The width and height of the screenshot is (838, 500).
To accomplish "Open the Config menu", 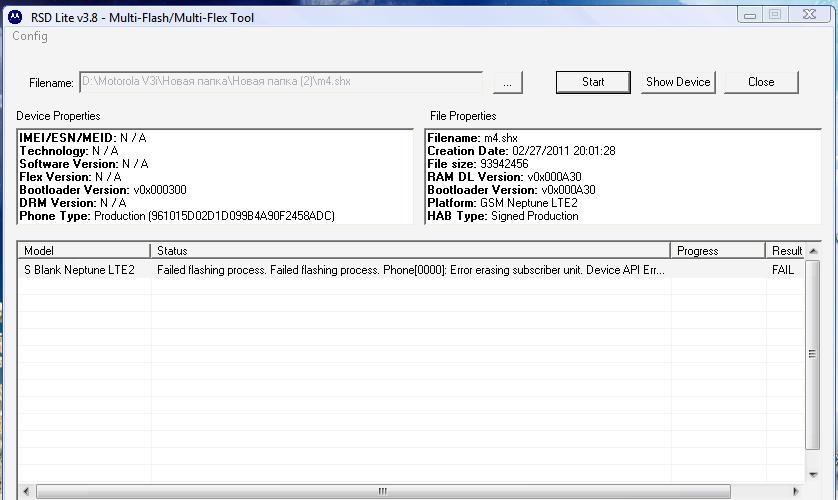I will click(x=30, y=36).
